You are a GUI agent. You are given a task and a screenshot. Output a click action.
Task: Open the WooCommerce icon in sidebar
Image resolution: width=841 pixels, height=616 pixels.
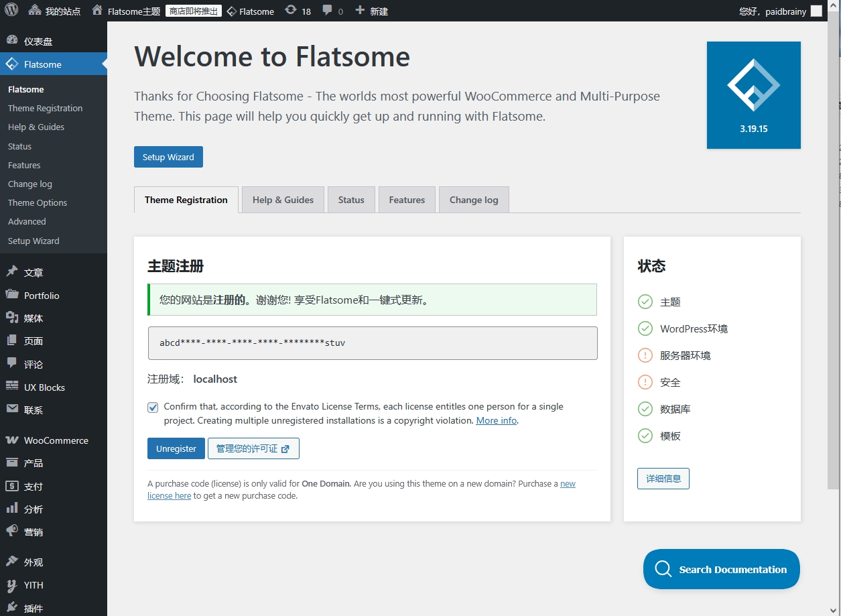(12, 440)
